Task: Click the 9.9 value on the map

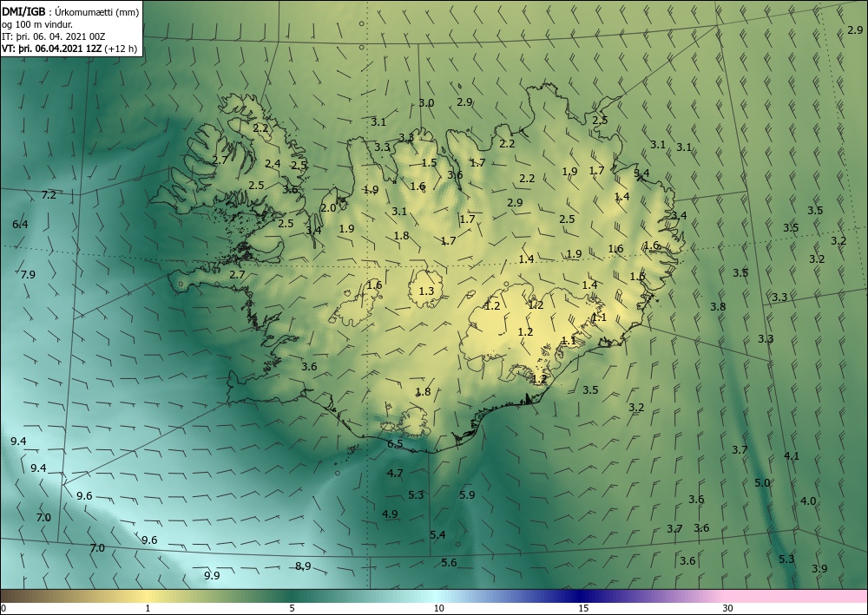Action: [x=212, y=576]
